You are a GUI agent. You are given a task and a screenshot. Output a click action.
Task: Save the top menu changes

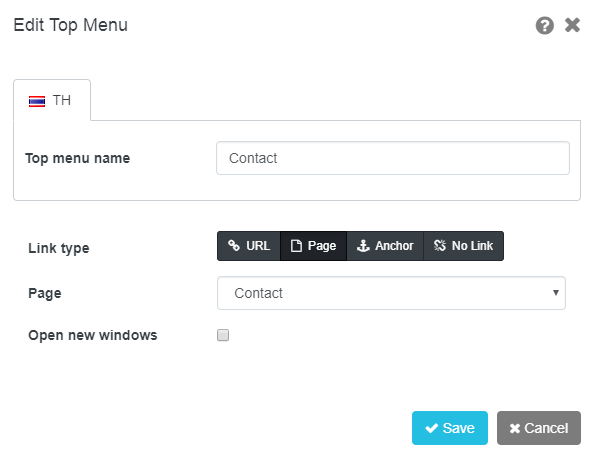(x=450, y=428)
